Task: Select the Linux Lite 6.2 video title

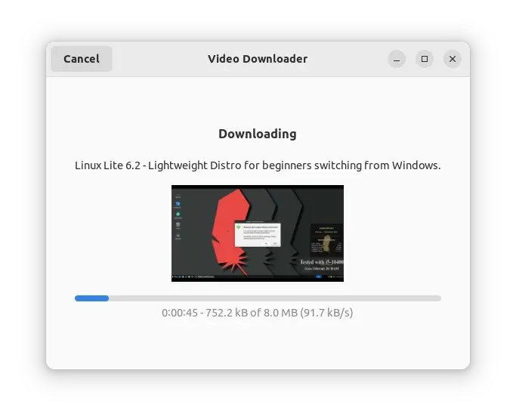Action: (x=258, y=165)
